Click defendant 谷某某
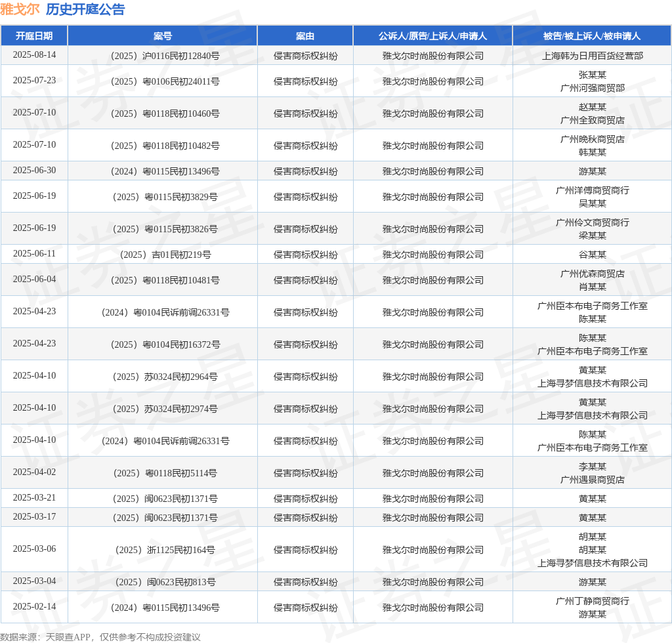The height and width of the screenshot is (643, 672). click(593, 255)
